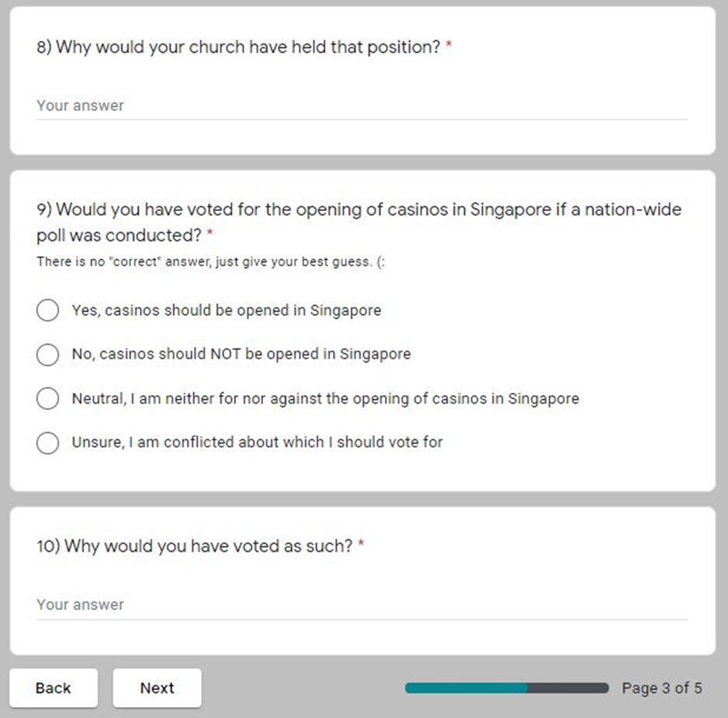
Task: Click question 9 title about casino poll
Action: click(x=359, y=221)
